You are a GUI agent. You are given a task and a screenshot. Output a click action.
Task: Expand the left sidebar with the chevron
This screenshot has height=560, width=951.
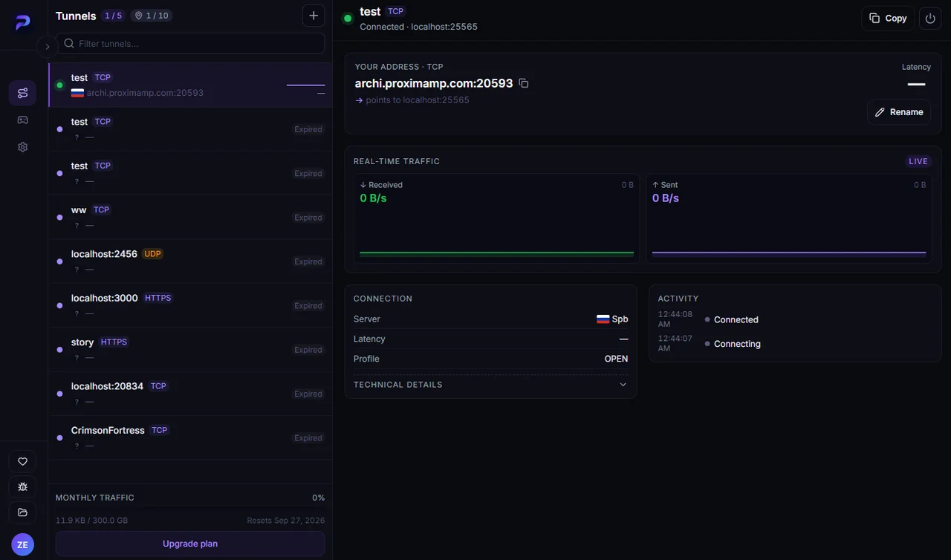click(x=47, y=47)
